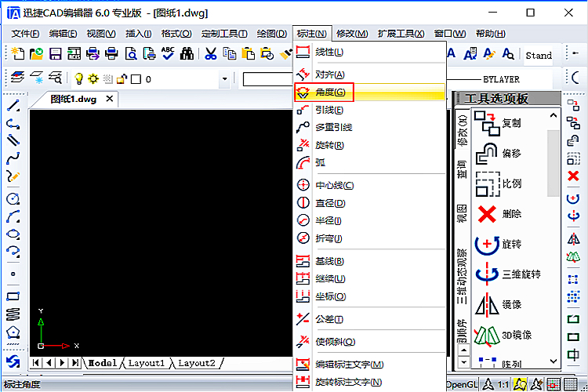The height and width of the screenshot is (392, 588).
Task: Click the Paste clipboard icon
Action: (249, 53)
